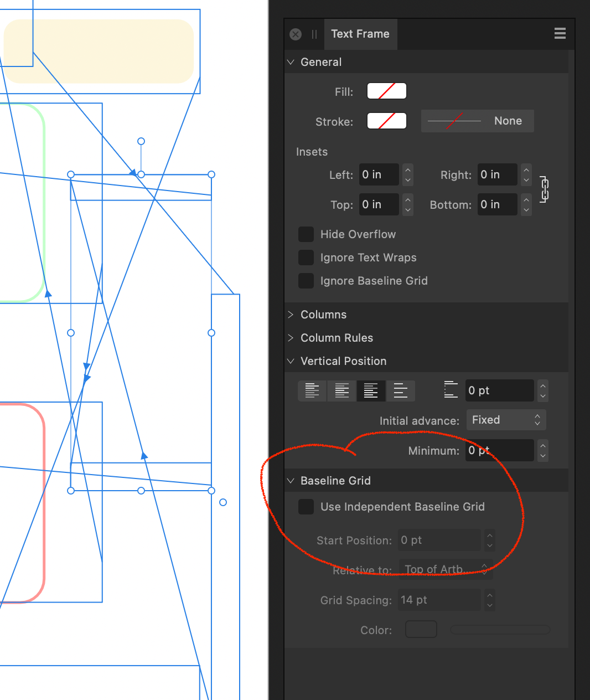Adjust the Left inset stepper

(408, 174)
